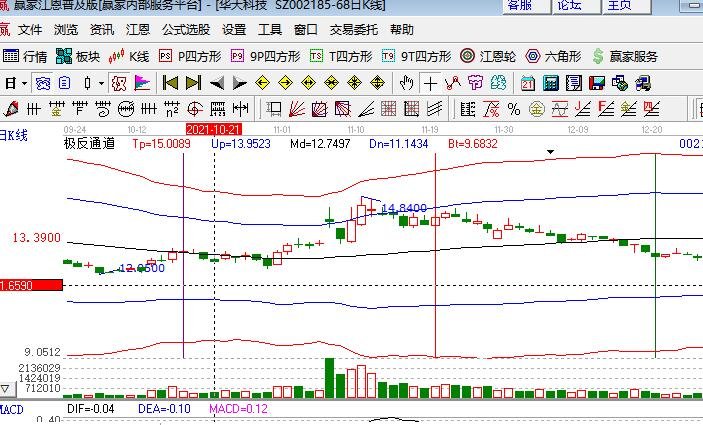The image size is (703, 425).
Task: Open the 资讯 menu
Action: [102, 30]
